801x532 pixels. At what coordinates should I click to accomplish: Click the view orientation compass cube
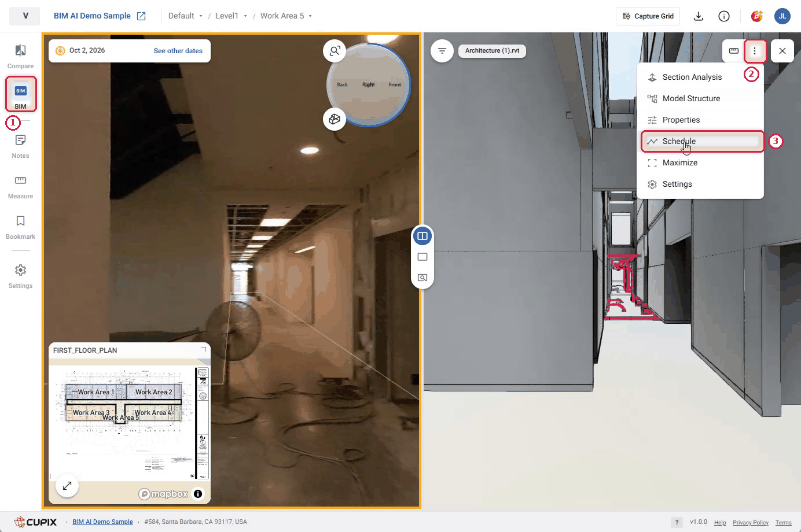click(x=369, y=84)
